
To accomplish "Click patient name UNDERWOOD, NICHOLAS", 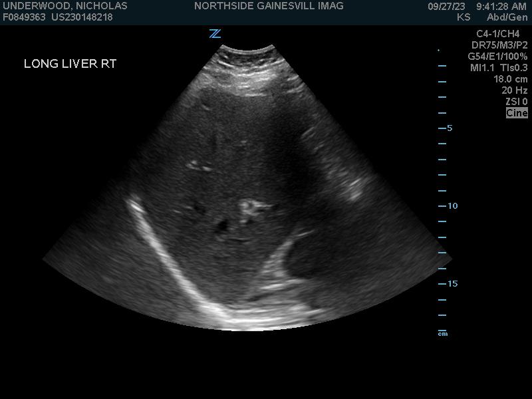I will [x=65, y=6].
